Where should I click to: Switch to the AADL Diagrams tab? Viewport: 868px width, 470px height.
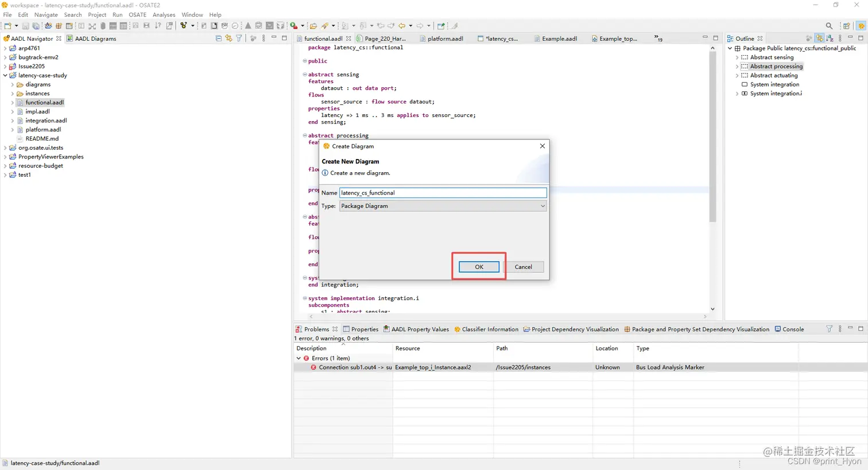[x=91, y=38]
